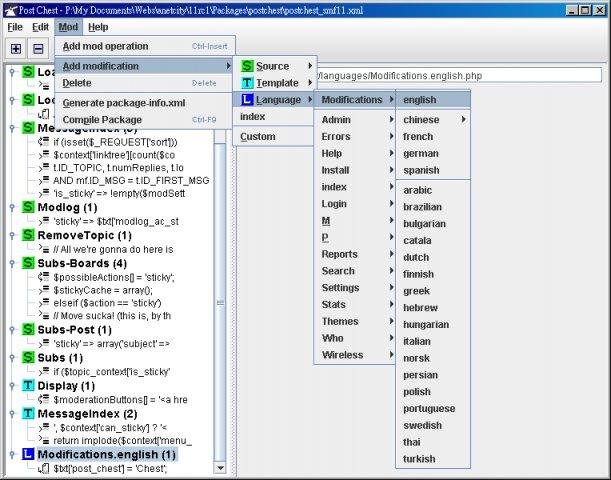Select the Source submenu entry
611x480 pixels.
[275, 66]
